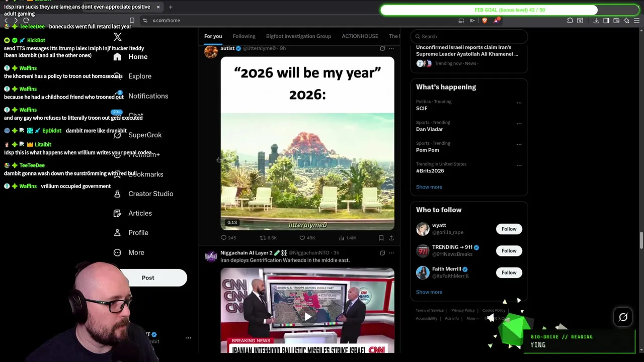Play the CNN video in the Iran post
Screen dimensions: 644x362
pyautogui.click(x=307, y=317)
